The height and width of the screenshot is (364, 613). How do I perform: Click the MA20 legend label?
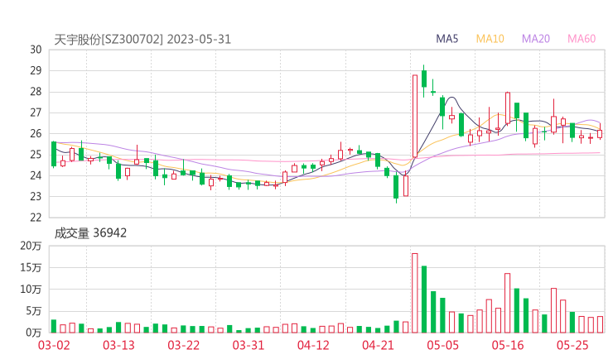[536, 39]
